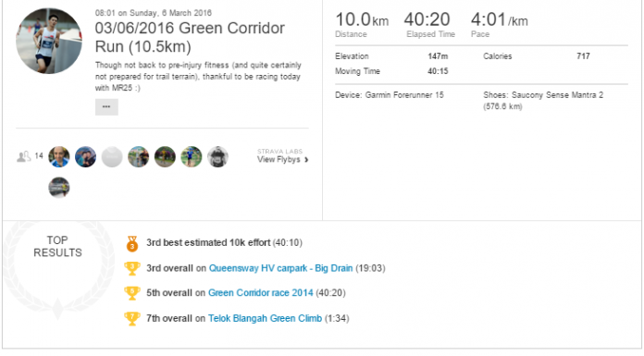Open second athlete avatar in group row

point(85,157)
